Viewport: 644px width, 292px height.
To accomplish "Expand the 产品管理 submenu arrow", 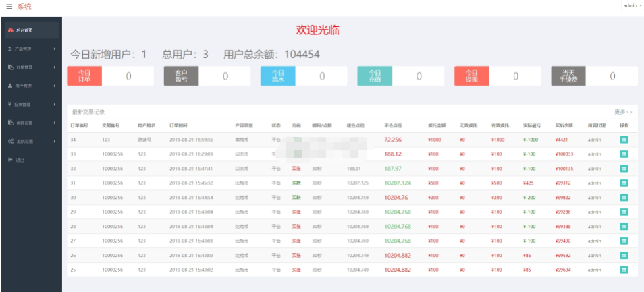I will [x=54, y=49].
